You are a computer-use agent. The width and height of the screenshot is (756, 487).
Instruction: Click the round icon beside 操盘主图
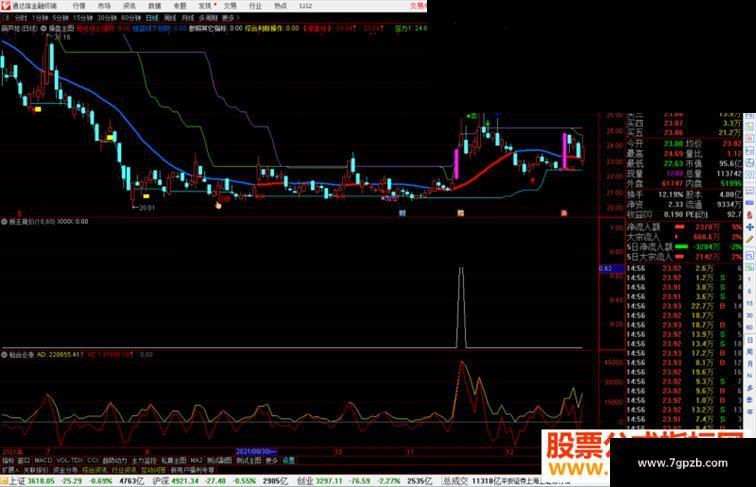[43, 28]
